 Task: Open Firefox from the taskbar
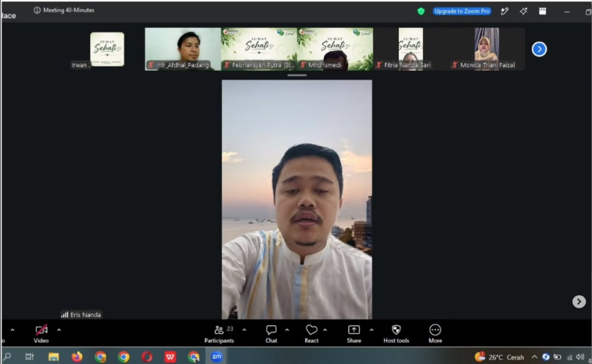click(77, 357)
